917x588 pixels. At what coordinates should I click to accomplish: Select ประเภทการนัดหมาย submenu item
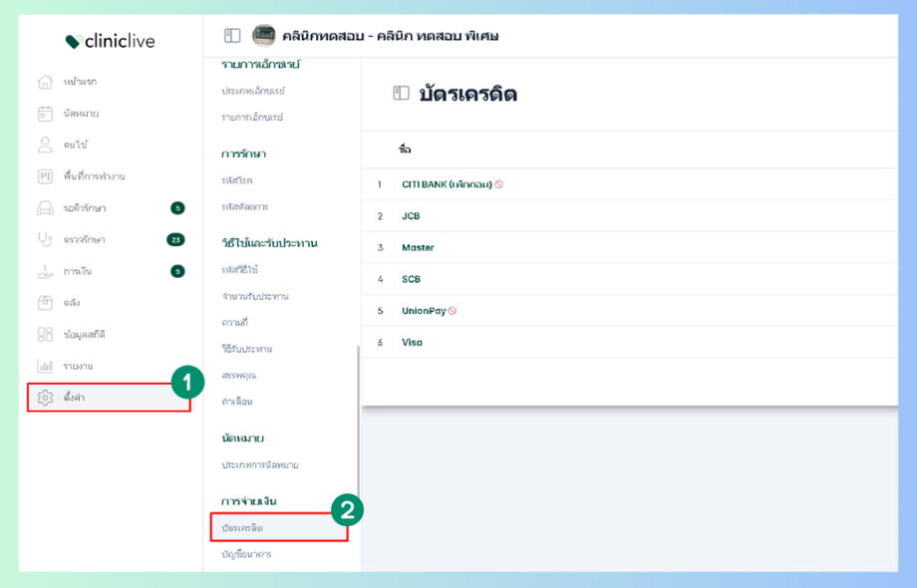260,465
